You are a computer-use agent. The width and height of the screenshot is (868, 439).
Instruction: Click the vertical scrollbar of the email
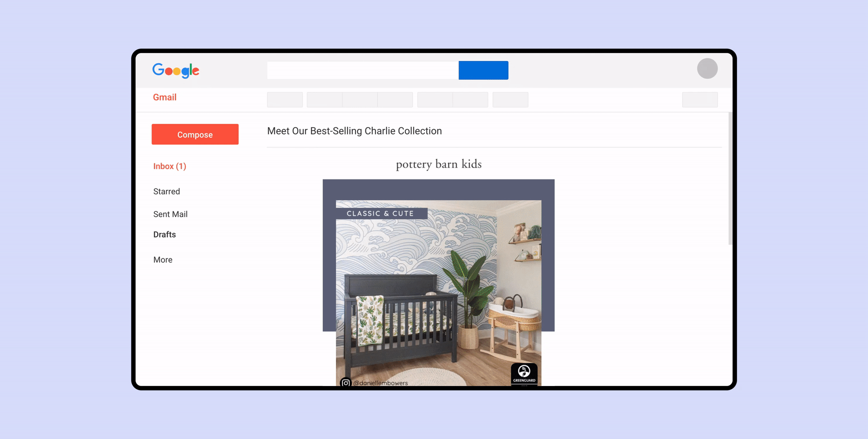pyautogui.click(x=730, y=178)
